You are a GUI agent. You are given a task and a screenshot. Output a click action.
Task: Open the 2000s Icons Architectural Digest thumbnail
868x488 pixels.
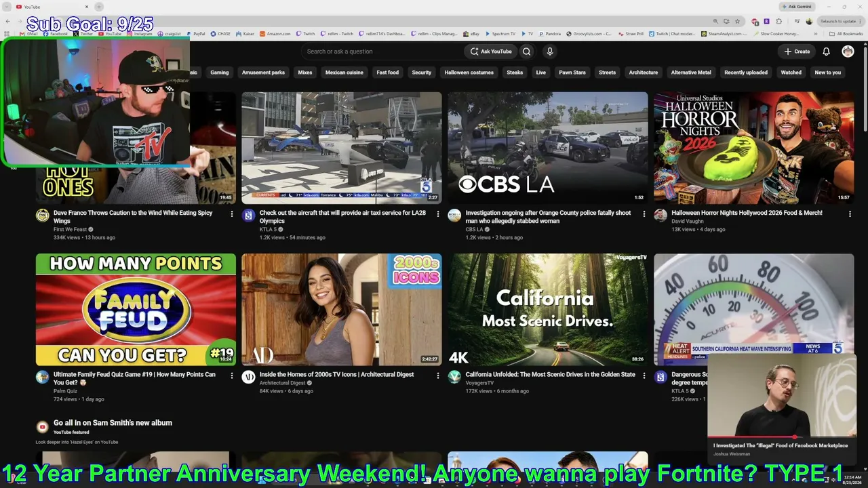click(342, 310)
